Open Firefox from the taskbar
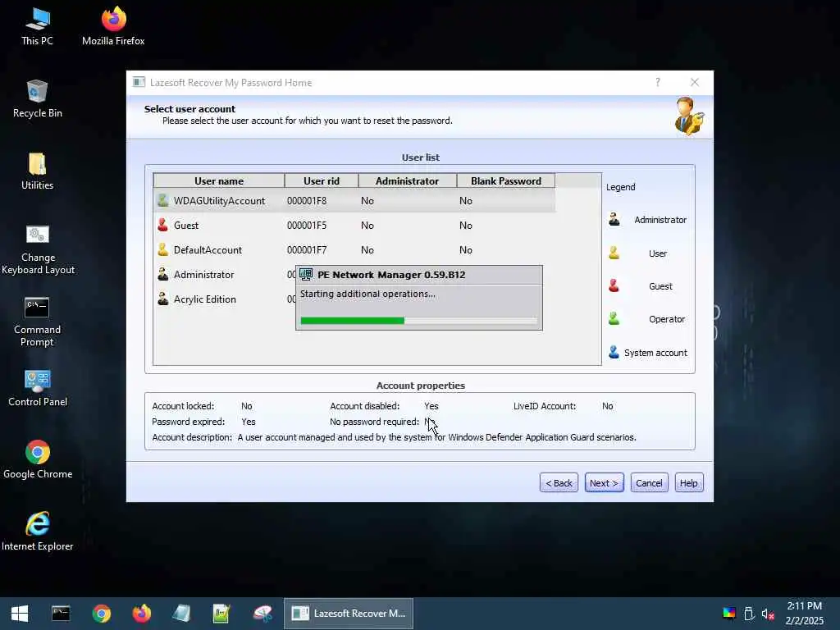This screenshot has height=630, width=840. pos(141,614)
